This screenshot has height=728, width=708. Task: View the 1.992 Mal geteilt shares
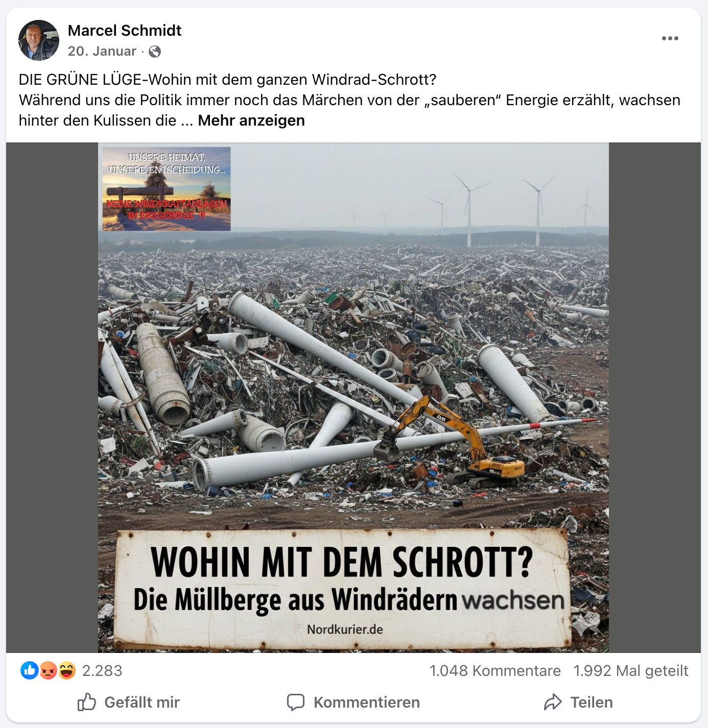point(631,670)
